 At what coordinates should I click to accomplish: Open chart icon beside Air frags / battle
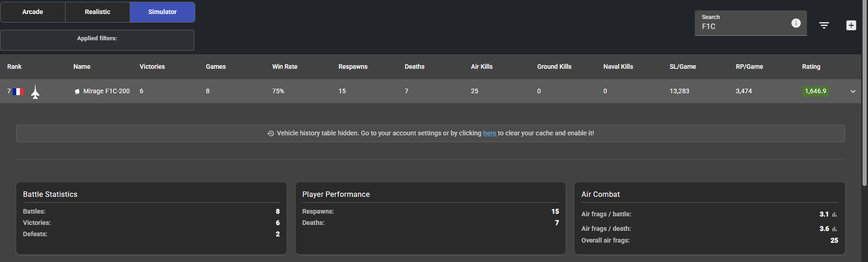(x=834, y=214)
